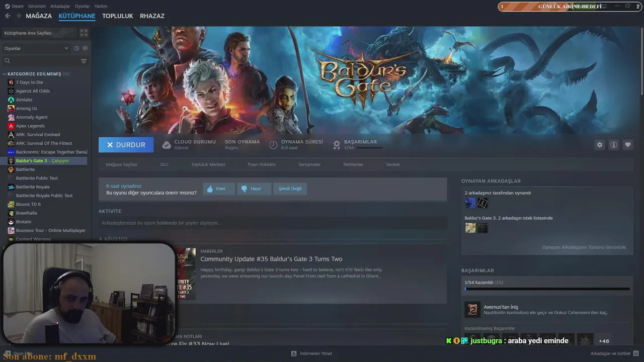Open the Oyunlar menu
Image resolution: width=644 pixels, height=362 pixels.
82,6
